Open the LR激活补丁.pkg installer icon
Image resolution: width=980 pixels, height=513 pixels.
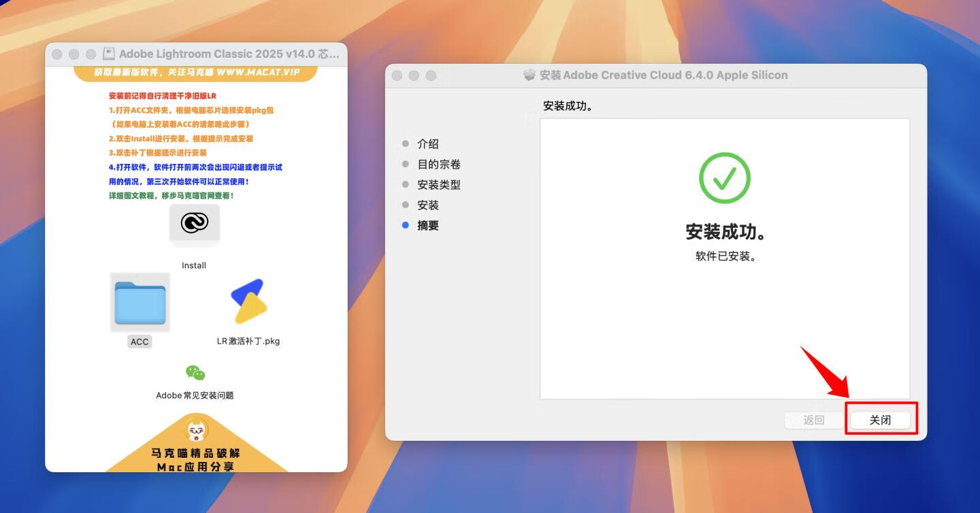248,301
